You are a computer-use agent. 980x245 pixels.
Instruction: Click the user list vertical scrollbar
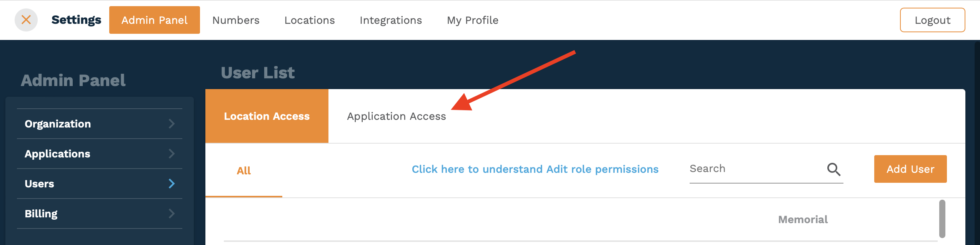click(942, 219)
